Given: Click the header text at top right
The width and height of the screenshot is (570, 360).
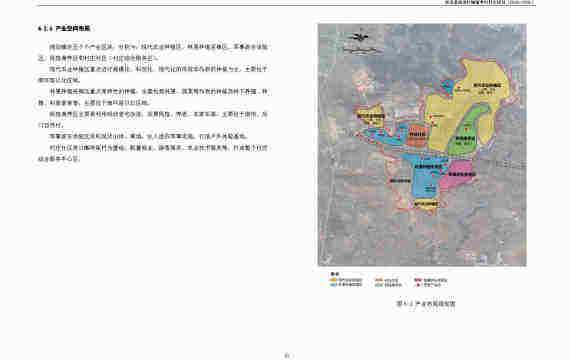Looking at the screenshot, I should tap(489, 2).
